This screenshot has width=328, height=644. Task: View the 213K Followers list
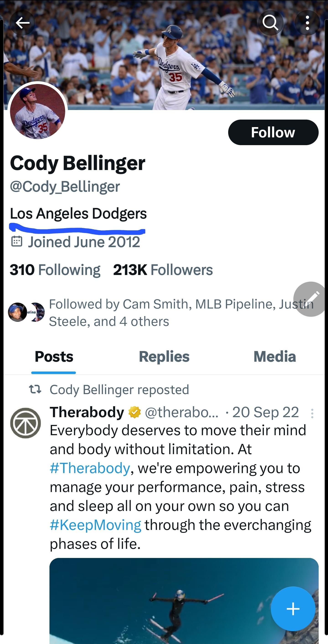point(163,270)
